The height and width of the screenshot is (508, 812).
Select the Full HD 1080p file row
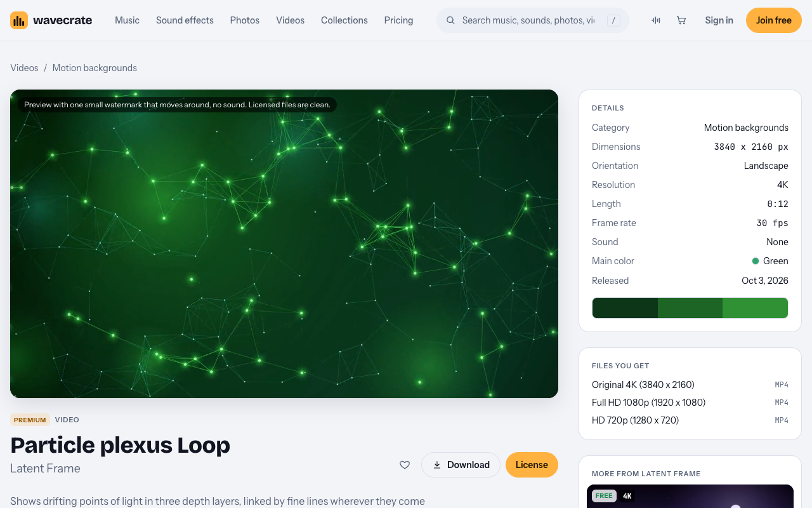pyautogui.click(x=690, y=403)
